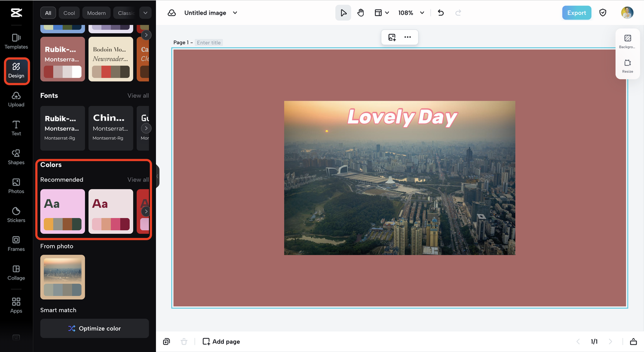Click the add image icon above canvas

pos(392,37)
